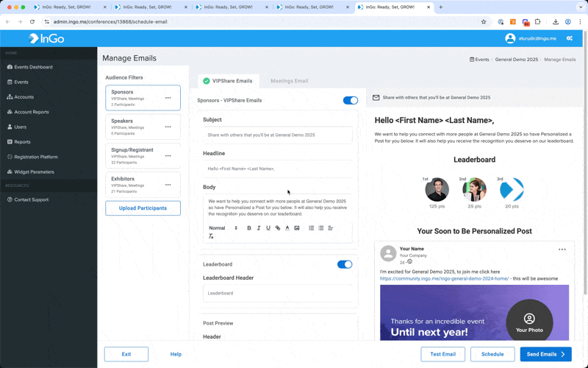Image resolution: width=588 pixels, height=368 pixels.
Task: Open a new browser tab
Action: tap(440, 7)
